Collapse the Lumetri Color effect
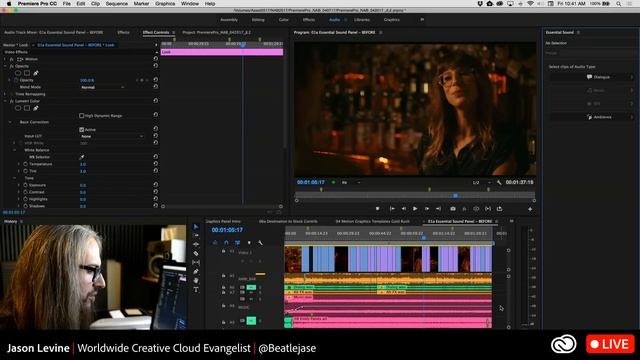 (5, 101)
